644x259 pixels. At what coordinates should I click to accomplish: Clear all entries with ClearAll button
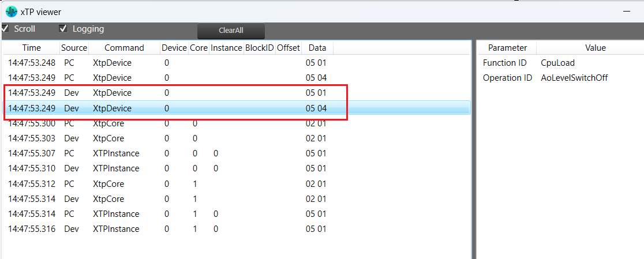tap(231, 31)
